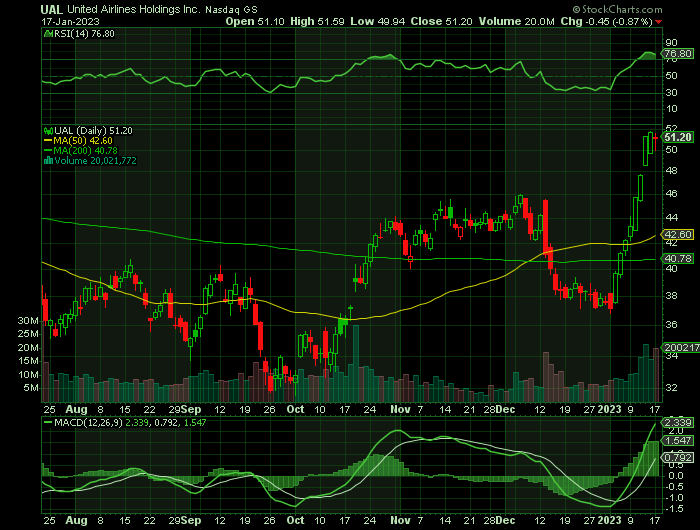The width and height of the screenshot is (700, 530).
Task: Click the 90 level on RSI axis
Action: pyautogui.click(x=671, y=43)
